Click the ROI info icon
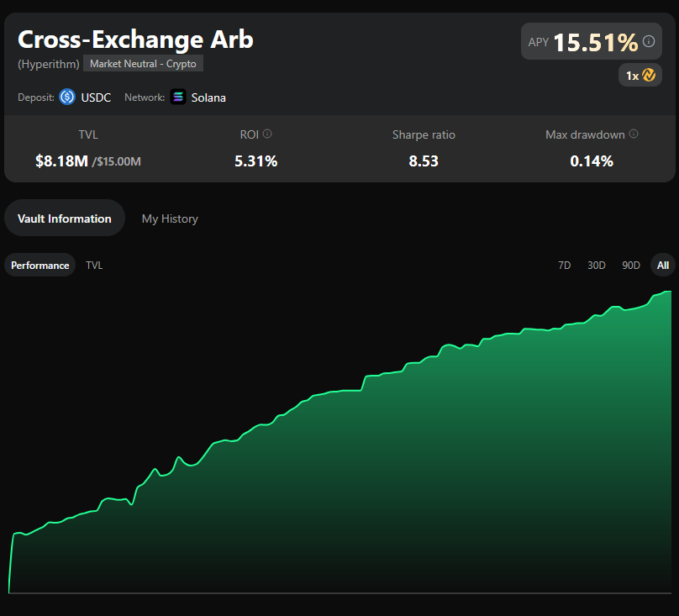 [x=267, y=134]
